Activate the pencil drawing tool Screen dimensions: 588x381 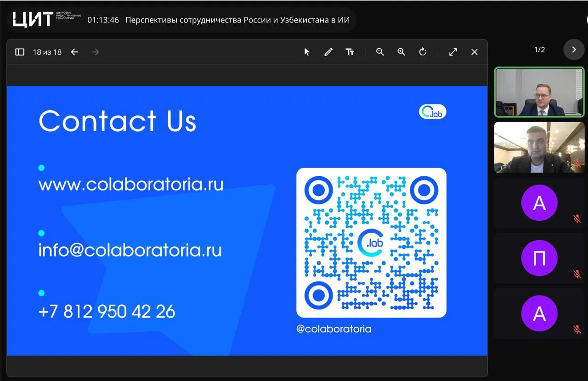[328, 52]
